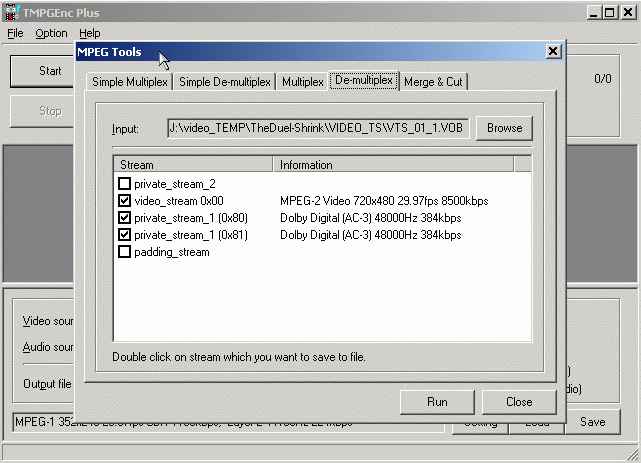Viewport: 641px width, 463px height.
Task: Click the Stream column header
Action: coord(193,165)
